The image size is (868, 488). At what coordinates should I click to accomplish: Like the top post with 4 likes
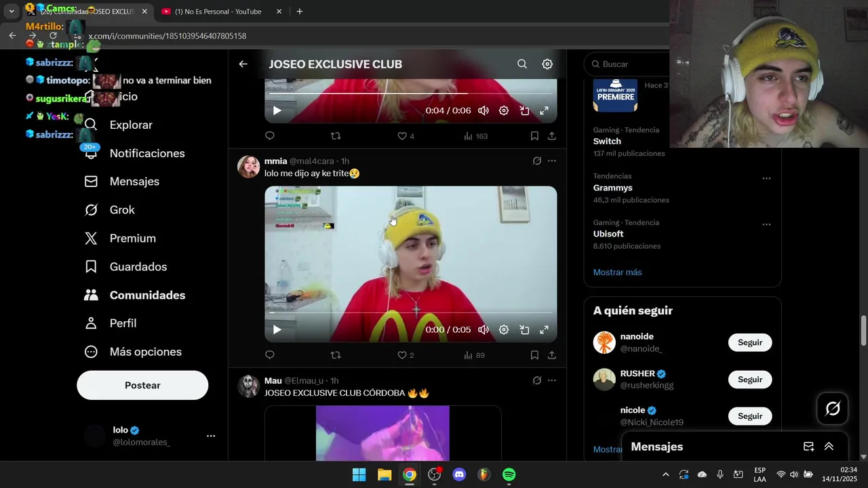point(406,136)
